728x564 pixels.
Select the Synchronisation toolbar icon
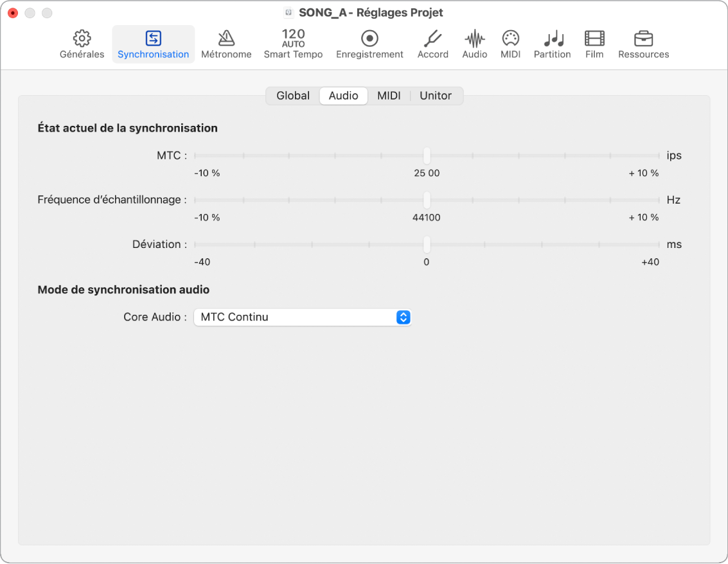[x=153, y=39]
